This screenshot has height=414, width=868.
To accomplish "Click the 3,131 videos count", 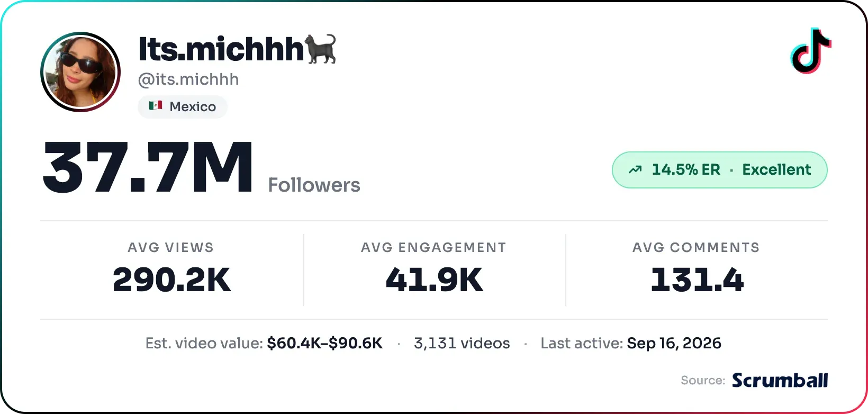I will pyautogui.click(x=462, y=343).
